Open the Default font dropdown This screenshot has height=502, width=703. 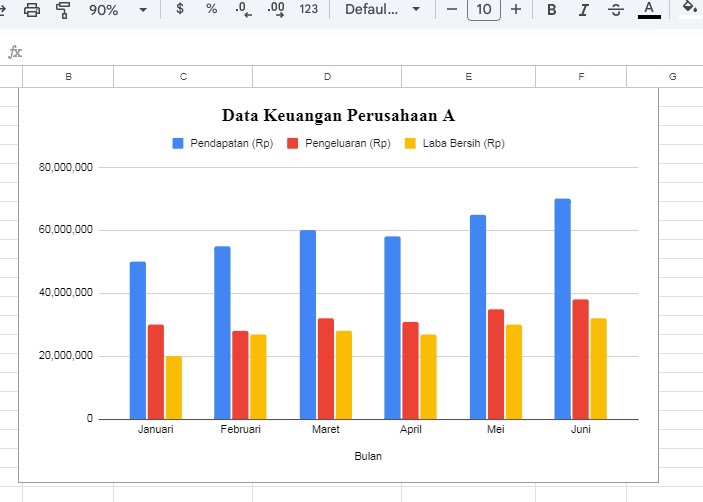(x=382, y=9)
